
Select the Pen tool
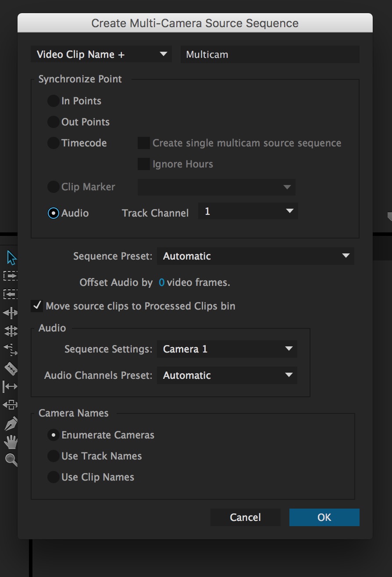click(x=11, y=424)
